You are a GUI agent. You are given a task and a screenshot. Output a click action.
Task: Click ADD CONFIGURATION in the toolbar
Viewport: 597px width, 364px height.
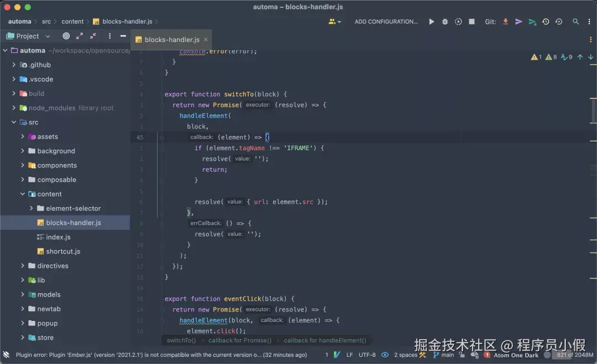(386, 21)
